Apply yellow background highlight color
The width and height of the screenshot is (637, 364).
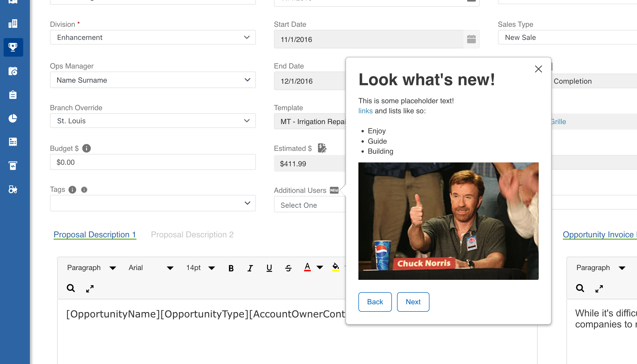click(335, 267)
